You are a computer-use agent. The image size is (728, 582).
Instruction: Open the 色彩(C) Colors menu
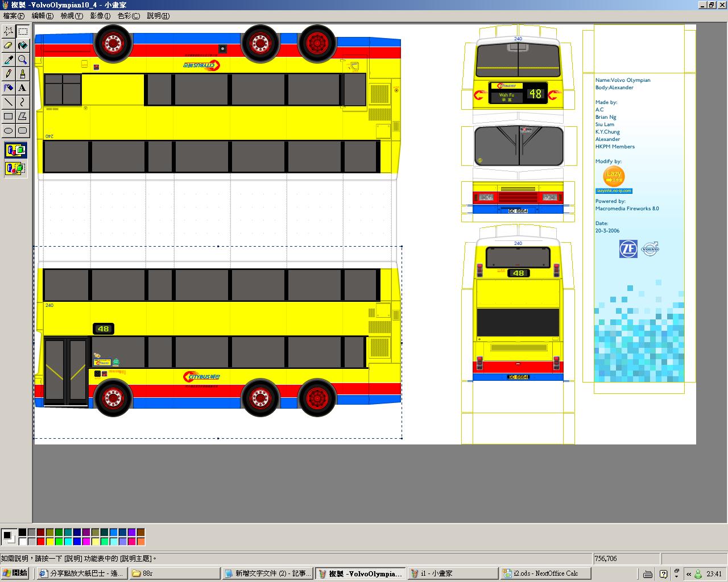click(129, 16)
